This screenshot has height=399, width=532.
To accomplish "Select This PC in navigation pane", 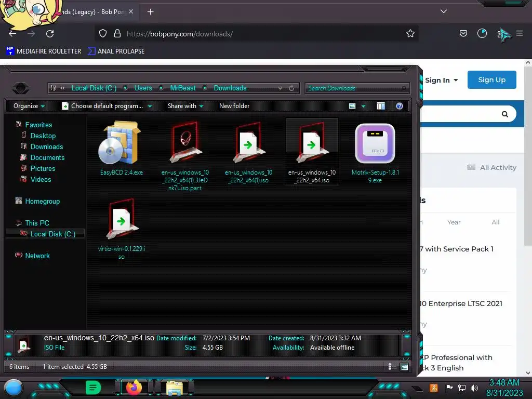I will (37, 223).
